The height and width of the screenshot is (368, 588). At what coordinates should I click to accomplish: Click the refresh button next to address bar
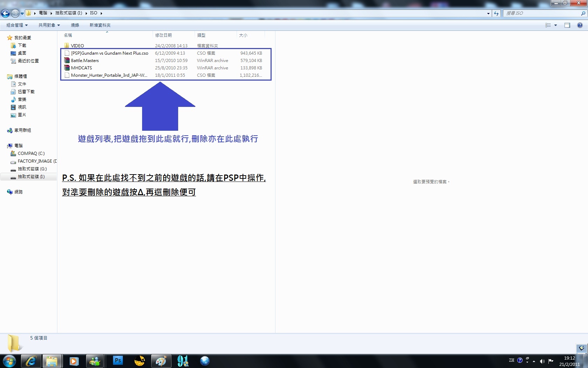(496, 13)
